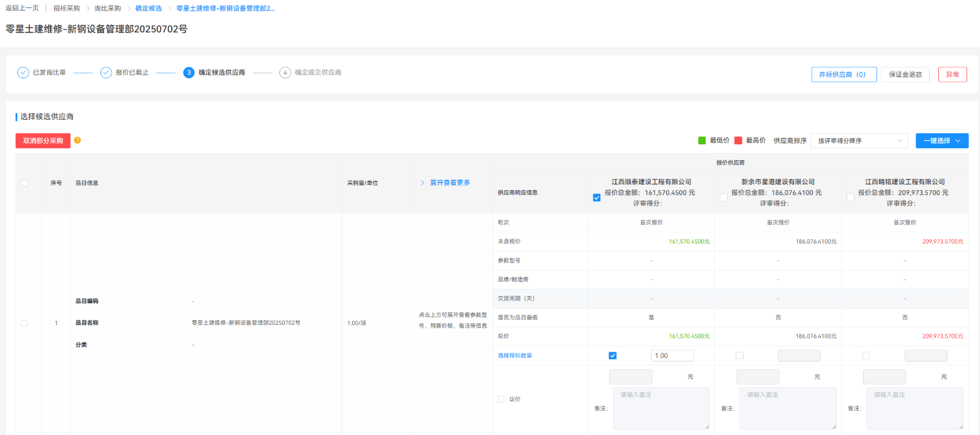Viewport: 980px width, 435px height.
Task: Click the award quantity field for 新余市星港
Action: click(x=799, y=355)
